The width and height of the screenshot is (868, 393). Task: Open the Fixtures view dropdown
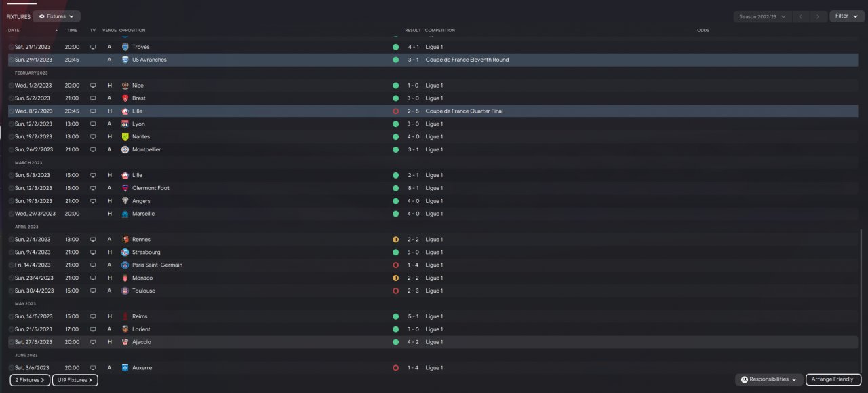(x=56, y=16)
